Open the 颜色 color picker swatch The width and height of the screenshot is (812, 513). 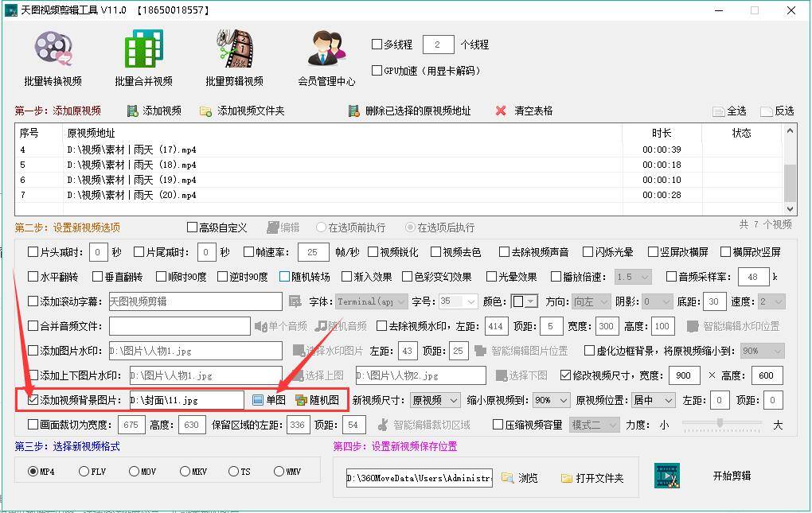click(x=524, y=301)
